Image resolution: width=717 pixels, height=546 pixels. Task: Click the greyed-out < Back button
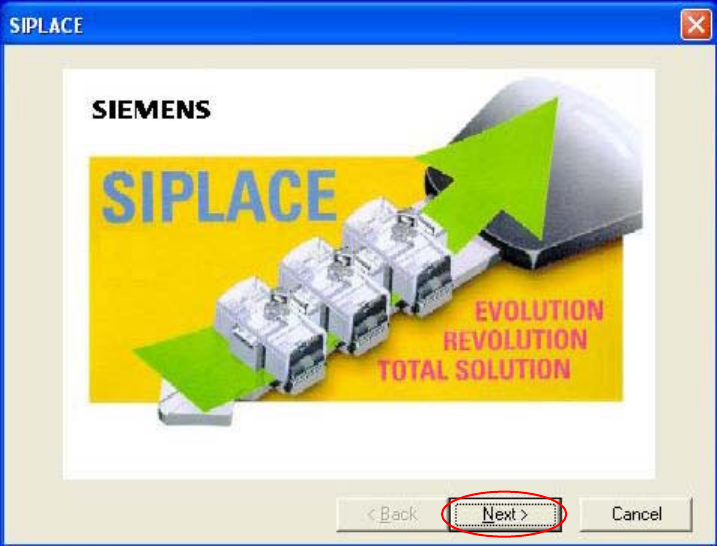(392, 514)
